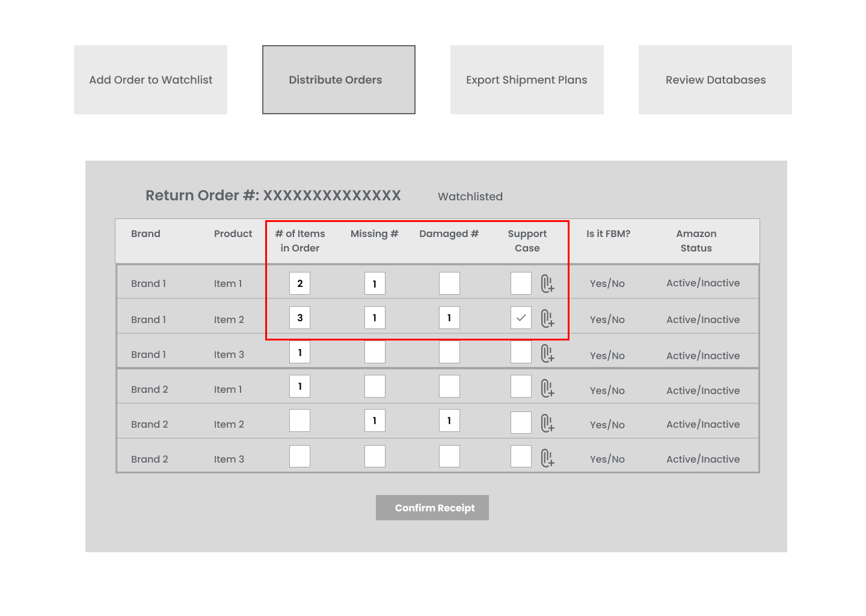This screenshot has width=866, height=616.
Task: Switch to the Distribute Orders tab
Action: 339,79
